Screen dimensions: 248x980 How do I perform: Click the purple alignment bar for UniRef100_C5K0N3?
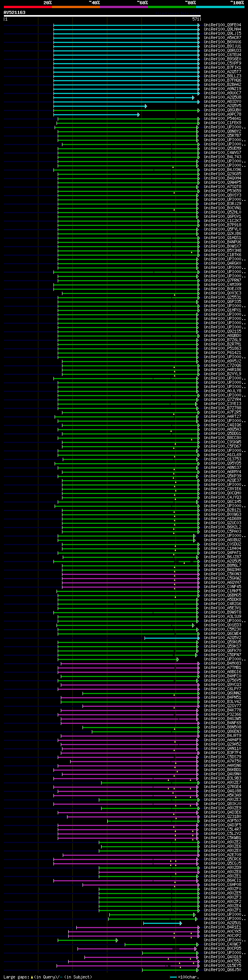tap(131, 574)
